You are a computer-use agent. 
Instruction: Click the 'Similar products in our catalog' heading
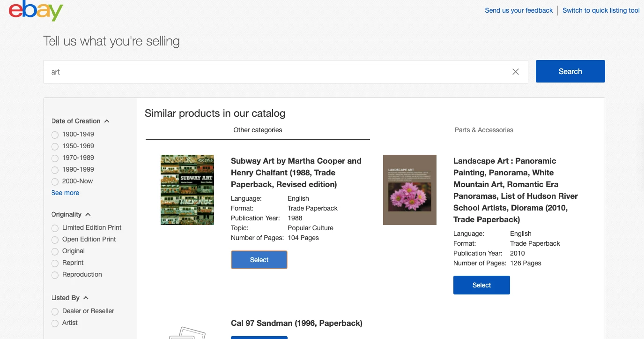click(x=215, y=113)
